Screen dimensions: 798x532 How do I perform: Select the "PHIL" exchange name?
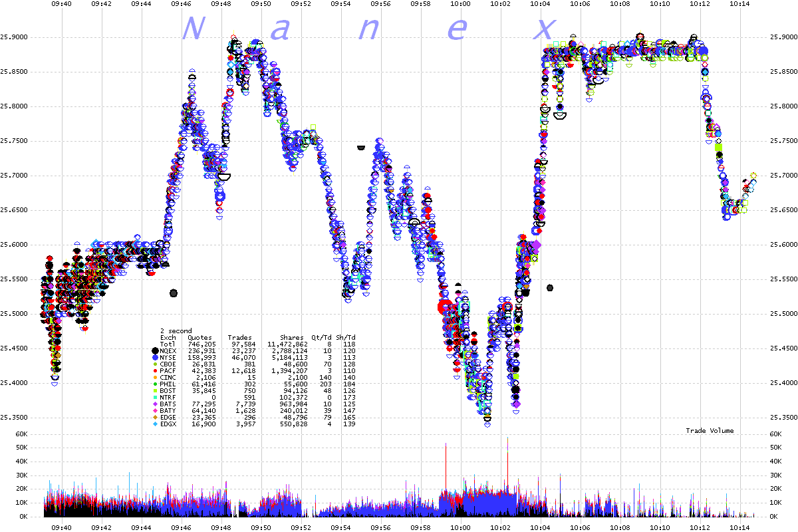(168, 384)
